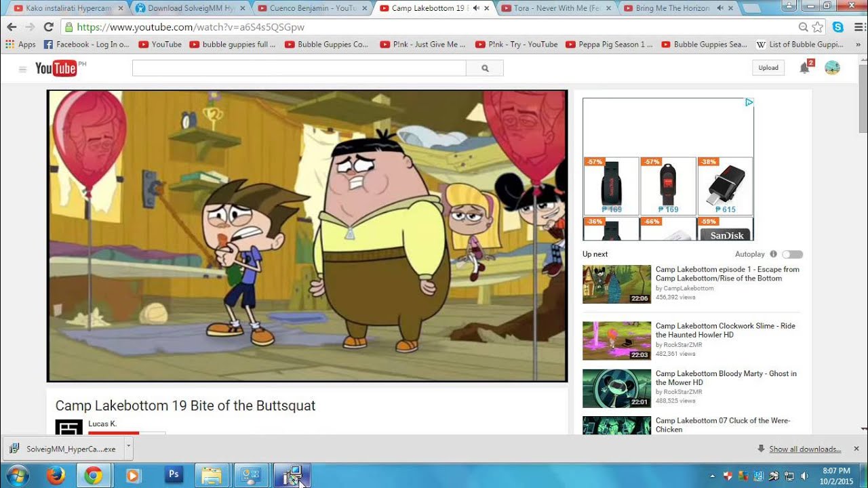
Task: Close the Camp Lakebottom 19 tab
Action: tap(486, 8)
